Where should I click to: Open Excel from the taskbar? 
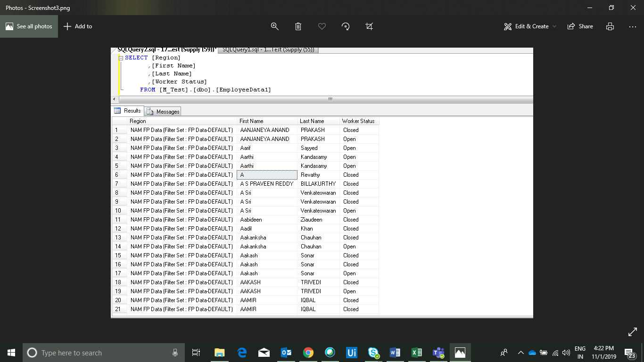(x=417, y=353)
